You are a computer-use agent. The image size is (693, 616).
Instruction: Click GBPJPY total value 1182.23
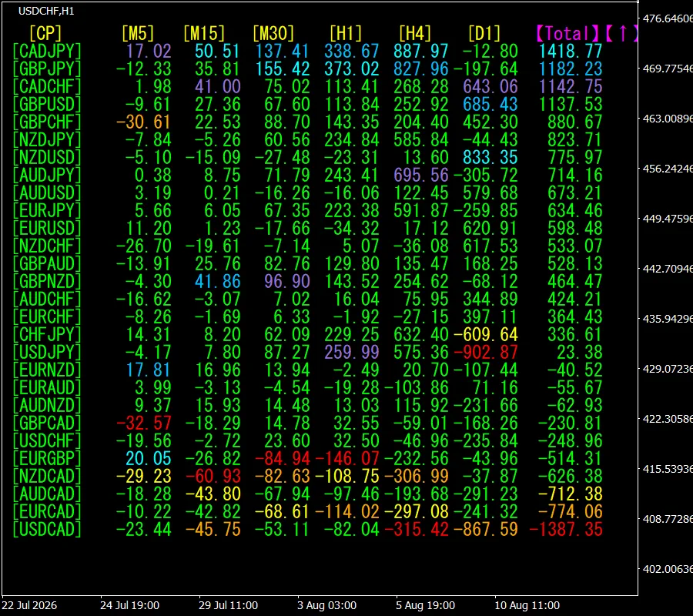(x=570, y=69)
